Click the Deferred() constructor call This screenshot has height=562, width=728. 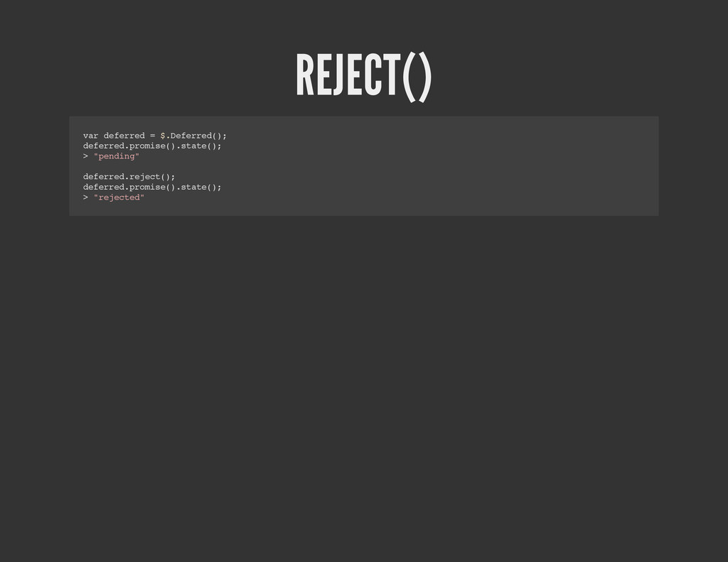click(196, 136)
